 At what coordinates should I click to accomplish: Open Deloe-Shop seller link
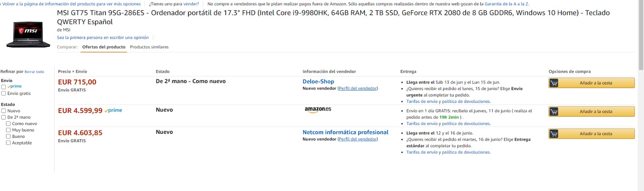(x=318, y=81)
